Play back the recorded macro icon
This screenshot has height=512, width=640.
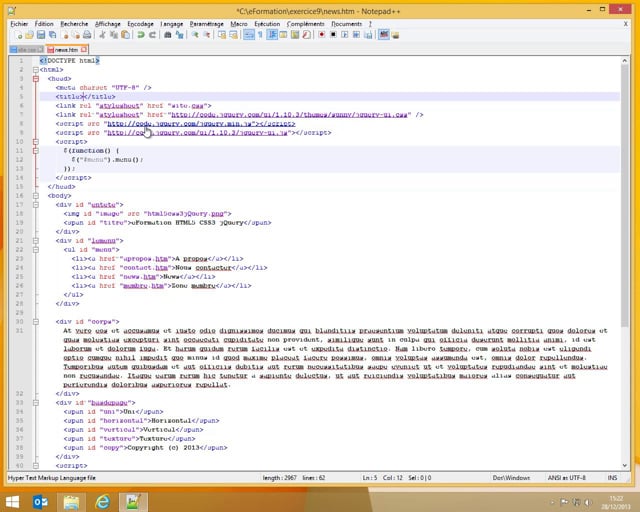coord(344,35)
